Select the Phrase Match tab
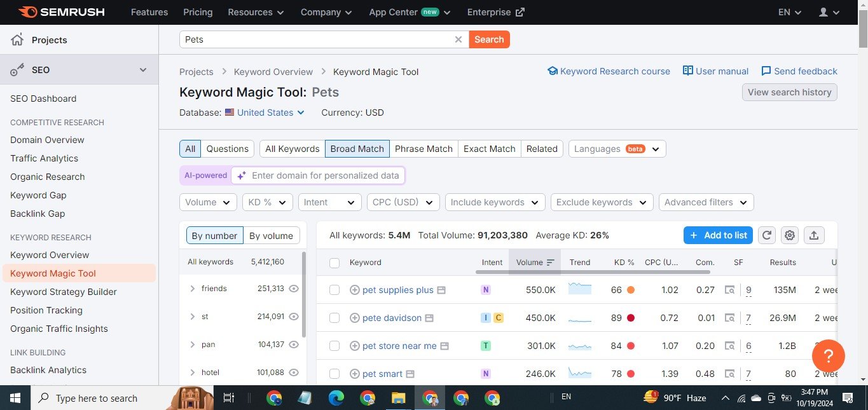 pyautogui.click(x=424, y=149)
